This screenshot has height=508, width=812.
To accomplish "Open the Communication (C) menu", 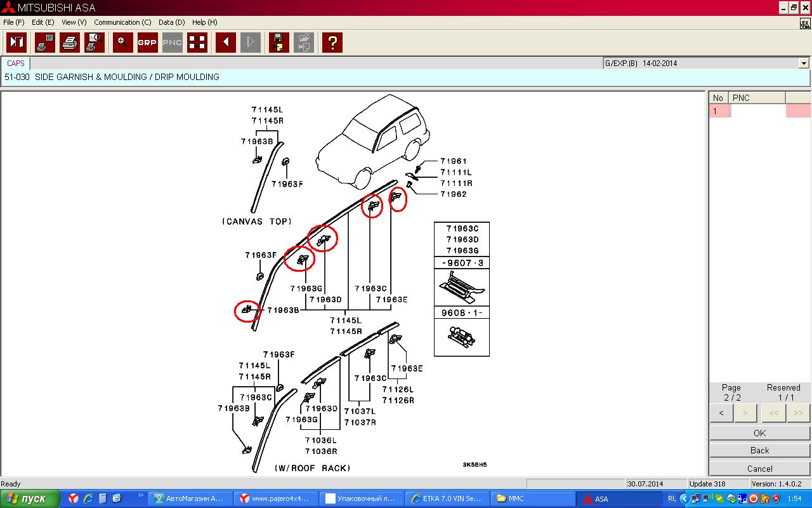I will pos(122,22).
